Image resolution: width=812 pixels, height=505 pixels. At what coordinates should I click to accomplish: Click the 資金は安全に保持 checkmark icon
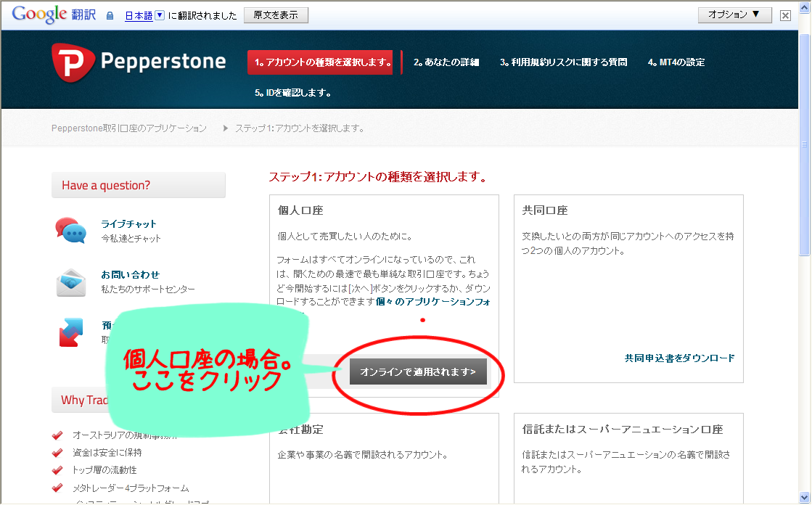57,453
